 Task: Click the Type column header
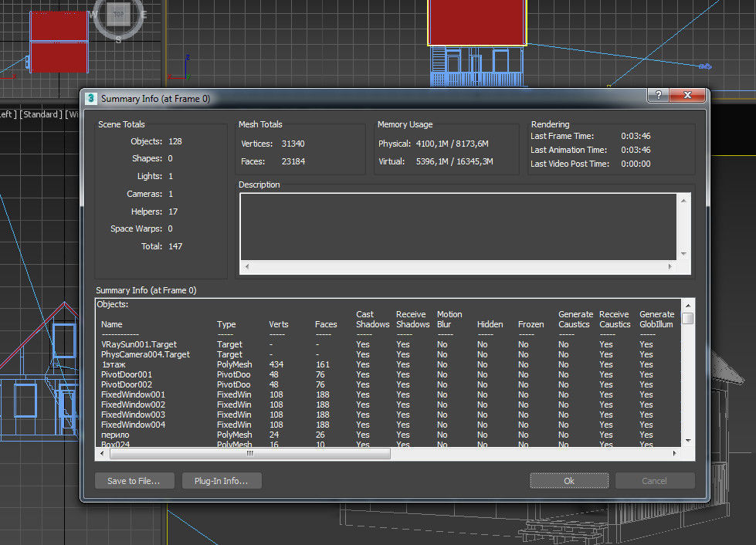(226, 324)
